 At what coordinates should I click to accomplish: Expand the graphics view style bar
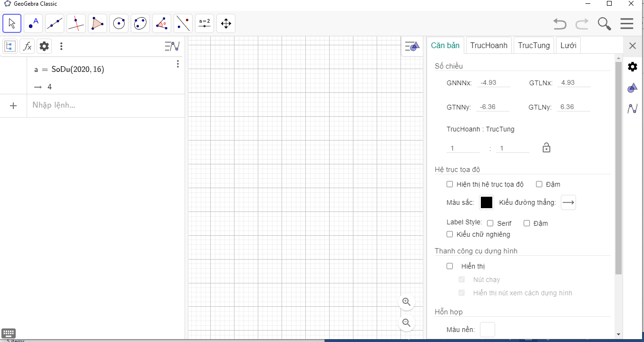pos(412,47)
